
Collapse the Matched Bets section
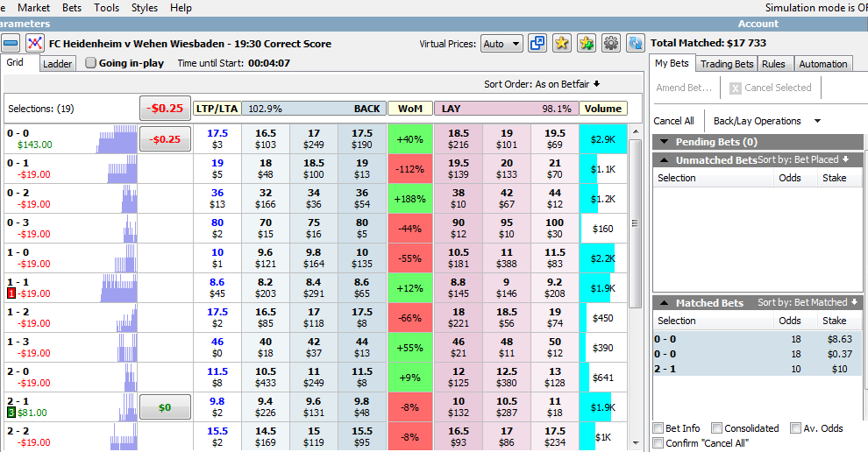(665, 302)
